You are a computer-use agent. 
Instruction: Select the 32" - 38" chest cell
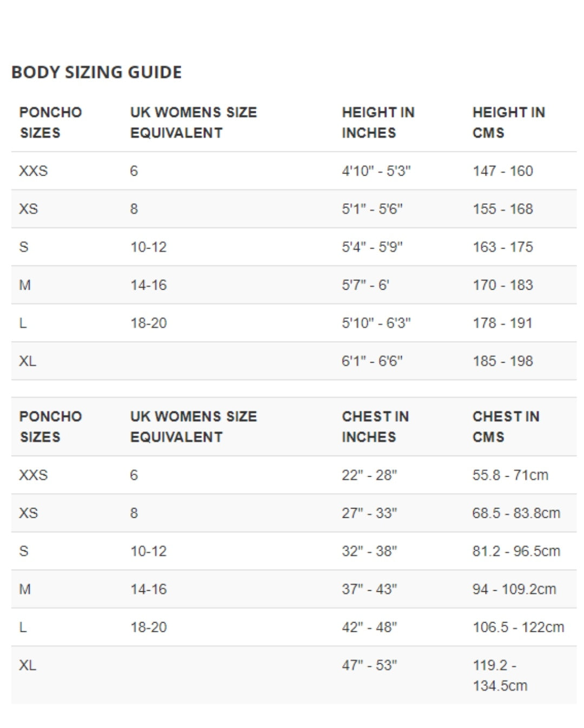pyautogui.click(x=369, y=551)
